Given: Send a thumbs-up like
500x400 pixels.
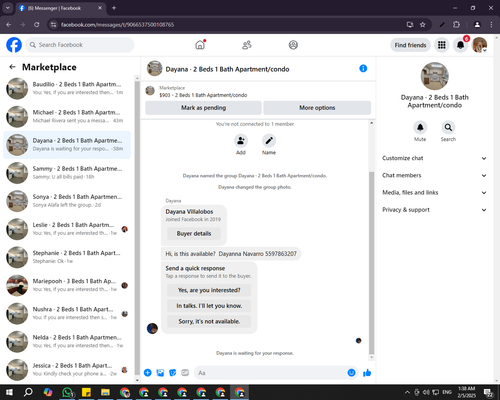Looking at the screenshot, I should point(367,373).
